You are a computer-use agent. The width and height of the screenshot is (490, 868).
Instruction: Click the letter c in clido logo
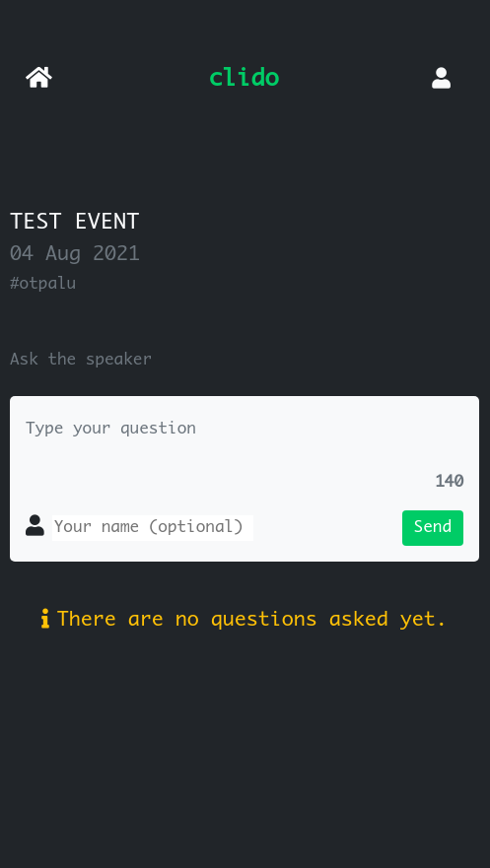pyautogui.click(x=215, y=80)
